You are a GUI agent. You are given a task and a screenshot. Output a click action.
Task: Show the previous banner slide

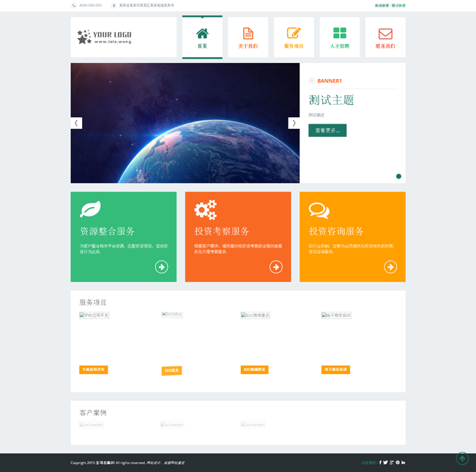point(76,123)
